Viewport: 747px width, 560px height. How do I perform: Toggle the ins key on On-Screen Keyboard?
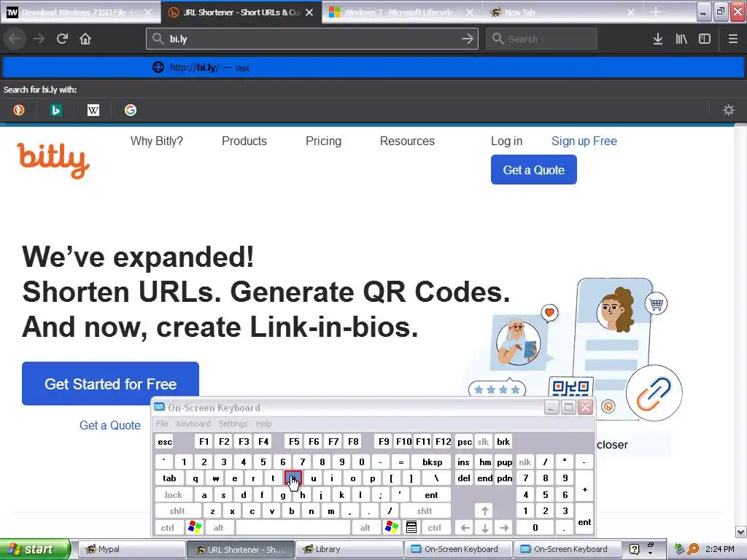click(463, 462)
